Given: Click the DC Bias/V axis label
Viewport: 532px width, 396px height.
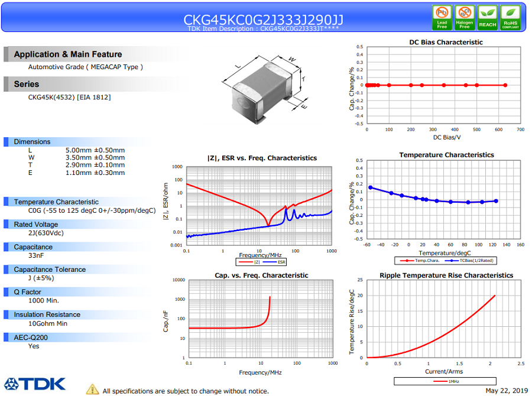Looking at the screenshot, I should [x=447, y=138].
